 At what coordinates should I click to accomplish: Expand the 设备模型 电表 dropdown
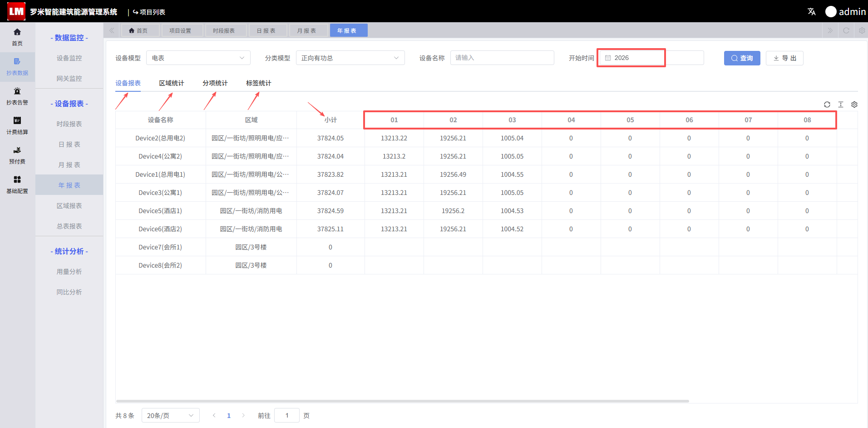point(198,58)
